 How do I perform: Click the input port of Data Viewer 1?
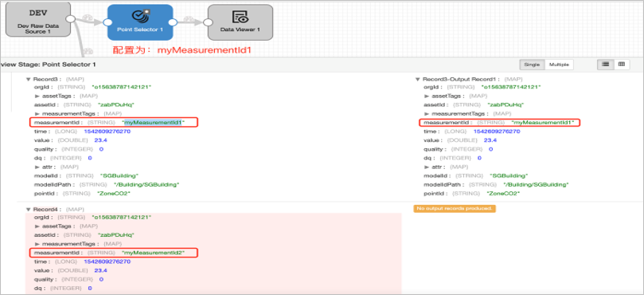(209, 22)
